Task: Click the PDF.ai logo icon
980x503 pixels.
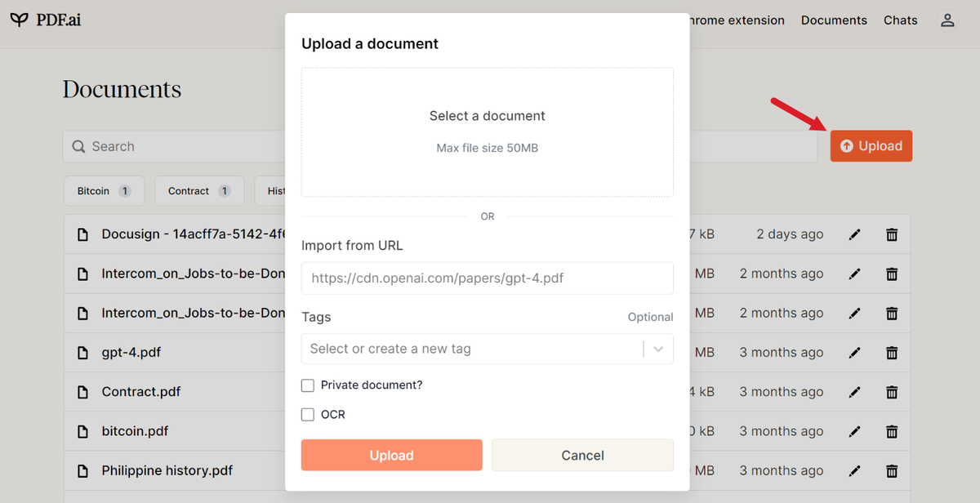Action: click(x=18, y=20)
